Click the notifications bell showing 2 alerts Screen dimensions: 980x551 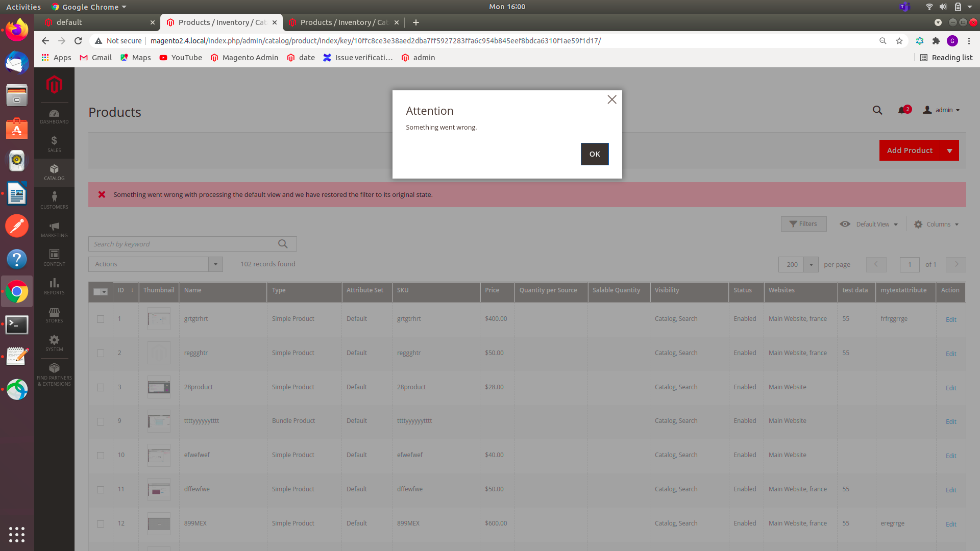903,110
